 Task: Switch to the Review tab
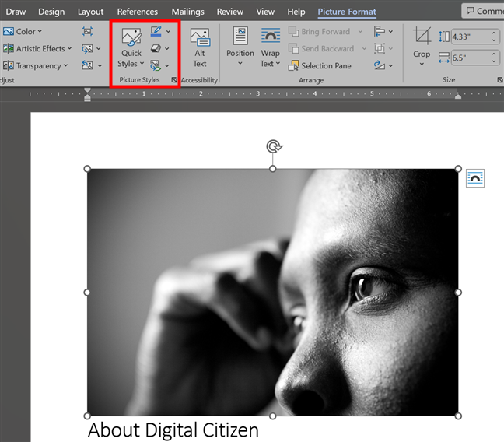click(x=229, y=12)
